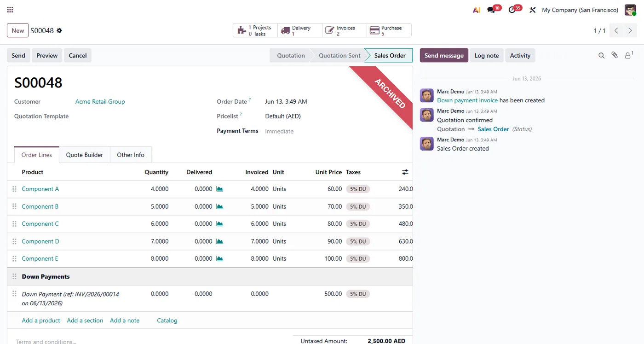Select the Quotation status stage
The image size is (644, 344).
pos(290,56)
